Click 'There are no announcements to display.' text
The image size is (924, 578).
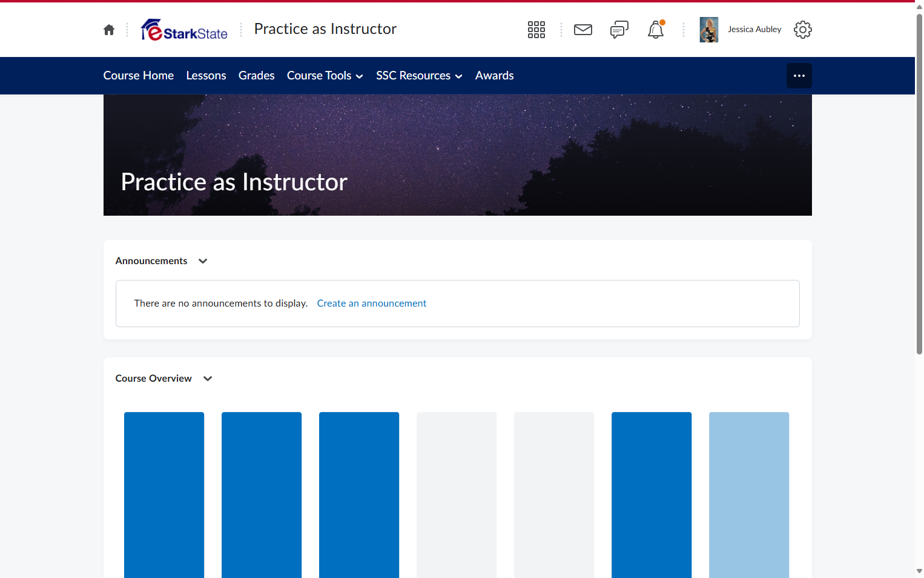(221, 304)
